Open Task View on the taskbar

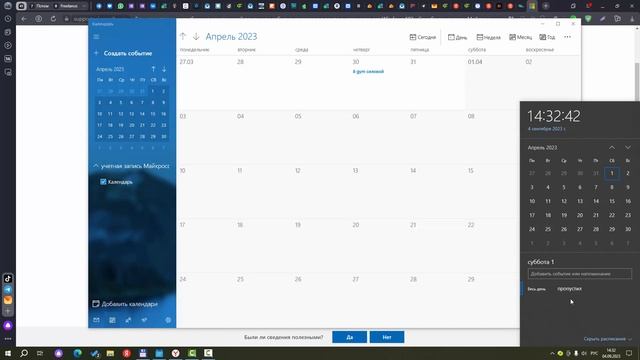pos(40,353)
